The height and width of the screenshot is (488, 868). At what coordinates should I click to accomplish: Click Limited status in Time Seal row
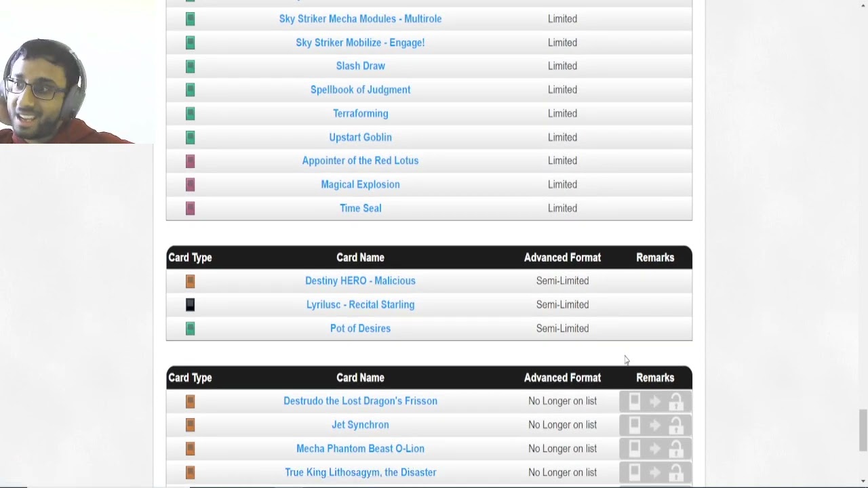(562, 208)
